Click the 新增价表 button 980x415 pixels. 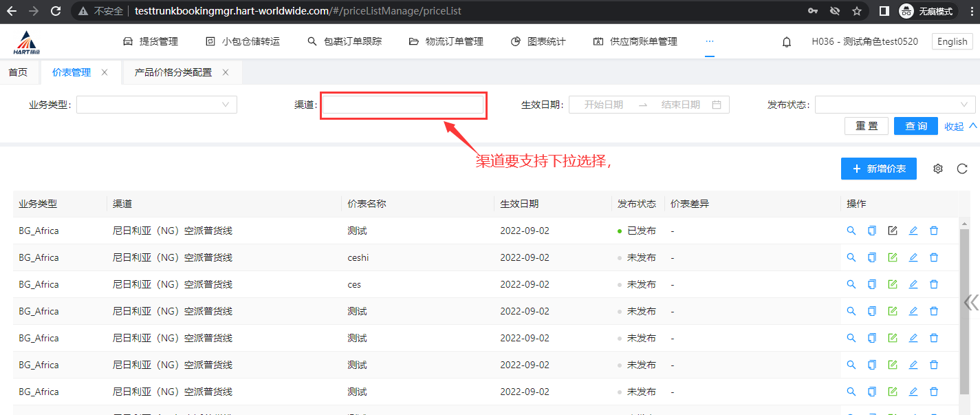coord(878,169)
